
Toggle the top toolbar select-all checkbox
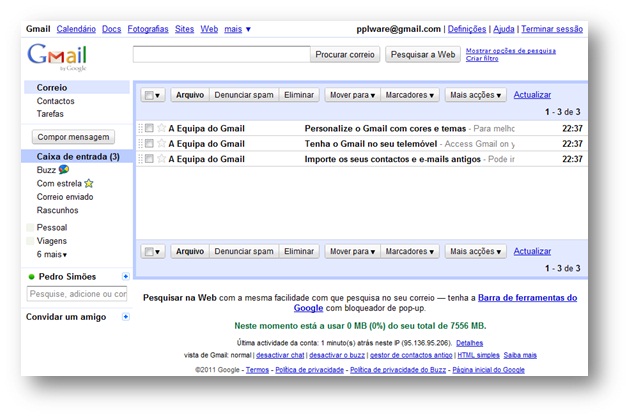point(149,95)
